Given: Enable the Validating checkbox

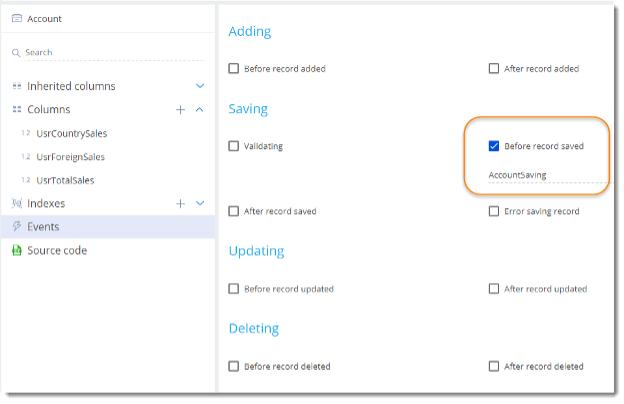Looking at the screenshot, I should 234,146.
